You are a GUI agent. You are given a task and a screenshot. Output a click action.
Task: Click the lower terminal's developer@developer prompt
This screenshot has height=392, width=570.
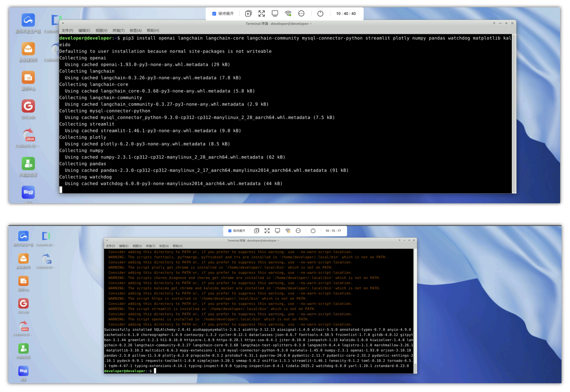pos(128,371)
